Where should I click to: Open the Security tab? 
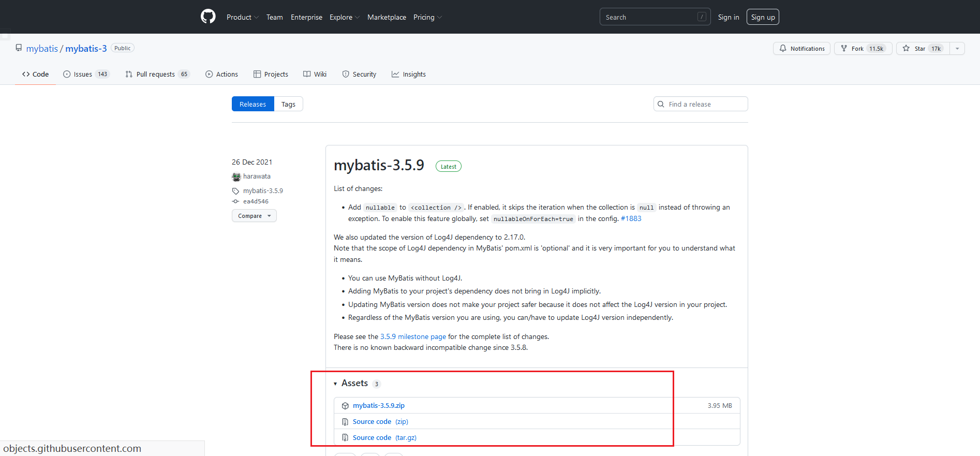tap(359, 74)
